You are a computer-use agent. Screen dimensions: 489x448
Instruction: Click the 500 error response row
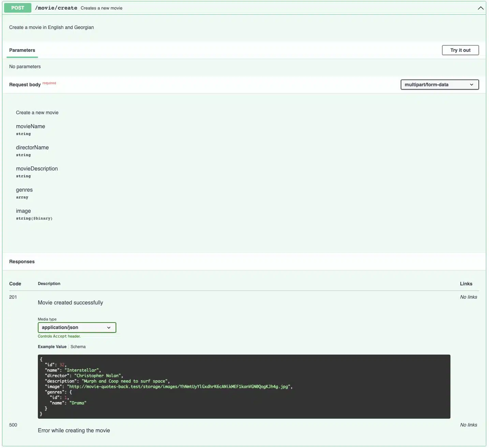[x=13, y=425]
